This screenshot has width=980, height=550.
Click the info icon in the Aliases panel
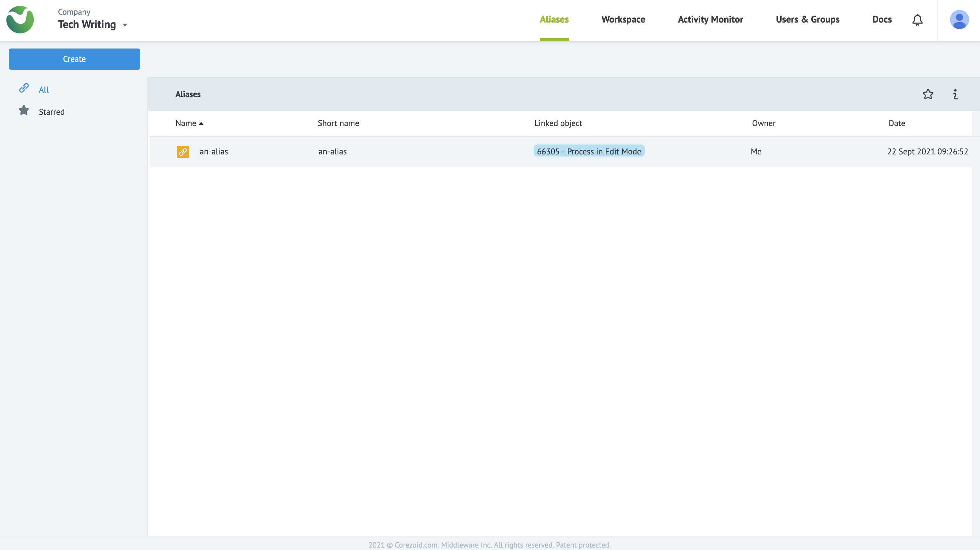pyautogui.click(x=955, y=94)
